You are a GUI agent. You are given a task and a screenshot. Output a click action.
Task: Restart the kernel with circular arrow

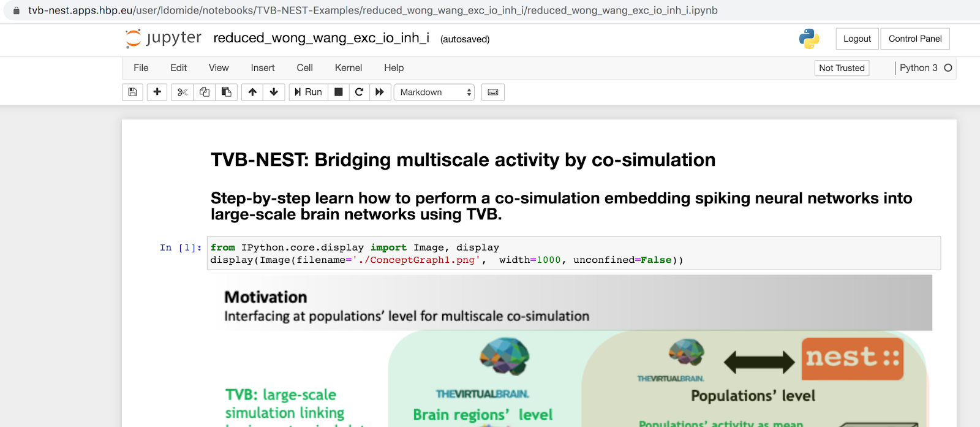tap(360, 92)
